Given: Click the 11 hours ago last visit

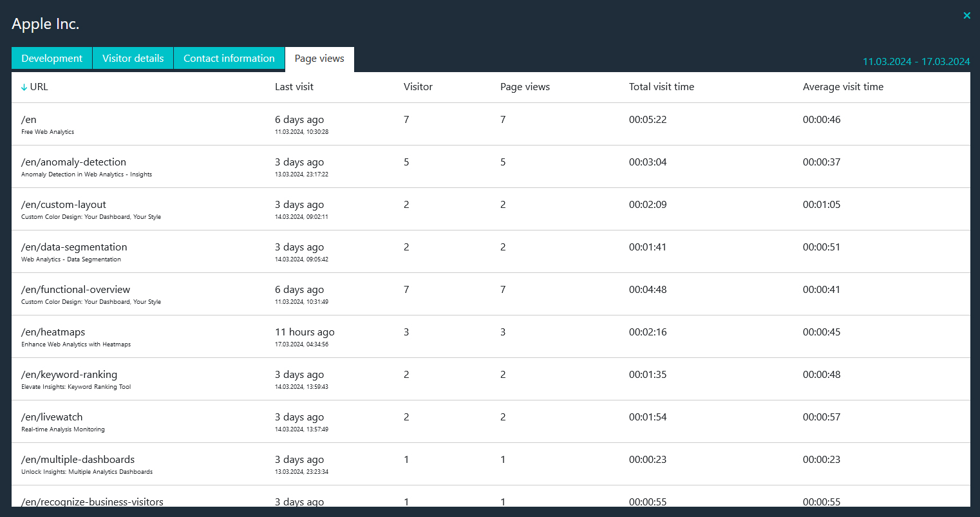Looking at the screenshot, I should pos(305,332).
